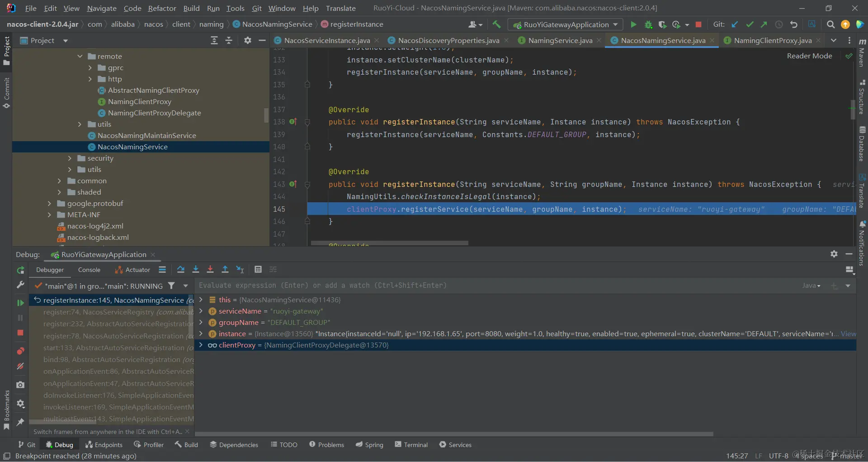Open the Evaluate Expression calculator icon
Image resolution: width=868 pixels, height=462 pixels.
point(258,270)
